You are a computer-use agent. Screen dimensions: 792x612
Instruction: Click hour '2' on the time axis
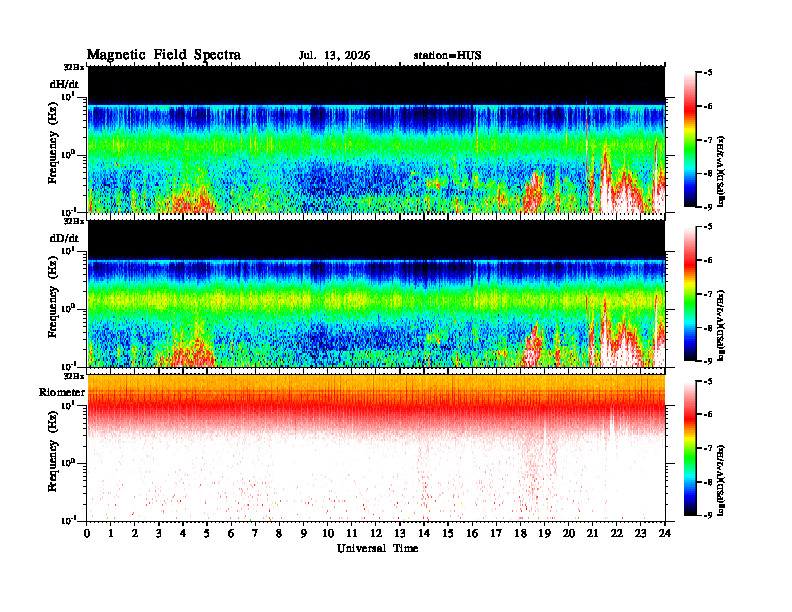tap(135, 533)
